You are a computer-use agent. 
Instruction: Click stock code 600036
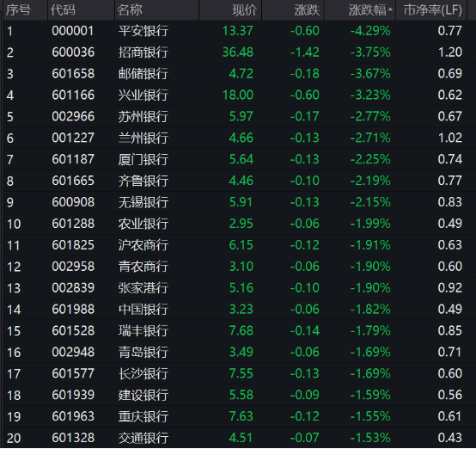[73, 52]
